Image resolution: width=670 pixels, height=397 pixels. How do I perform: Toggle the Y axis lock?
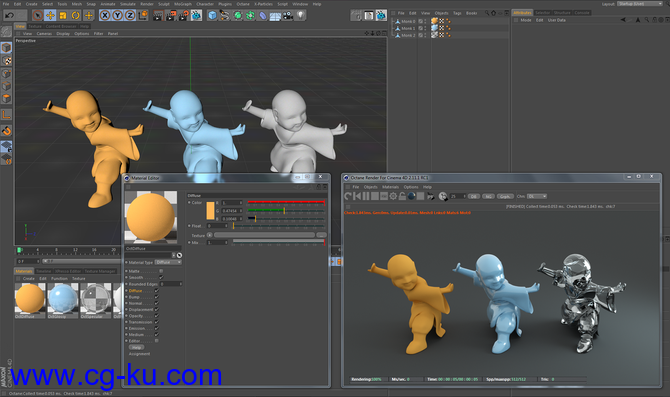[x=118, y=15]
